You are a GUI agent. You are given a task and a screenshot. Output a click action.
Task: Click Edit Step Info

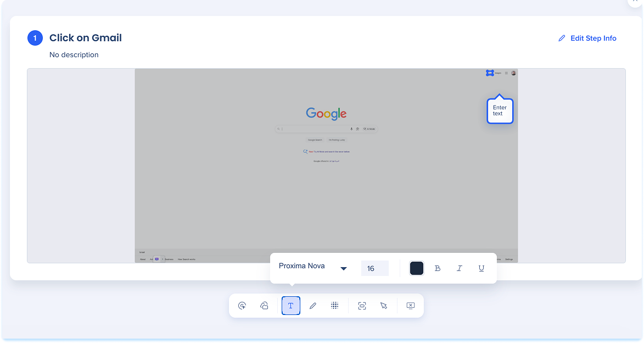587,38
